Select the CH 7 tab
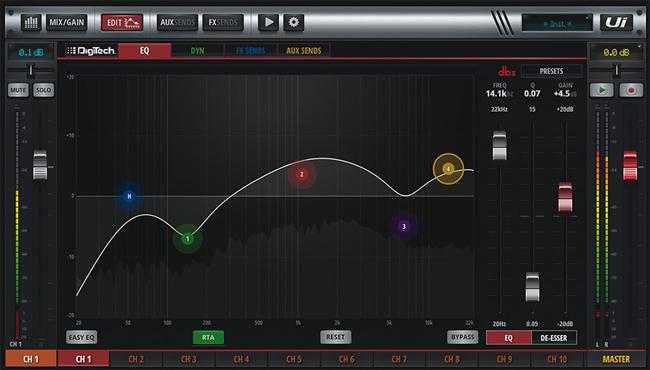Viewport: 650px width, 370px height. point(399,359)
